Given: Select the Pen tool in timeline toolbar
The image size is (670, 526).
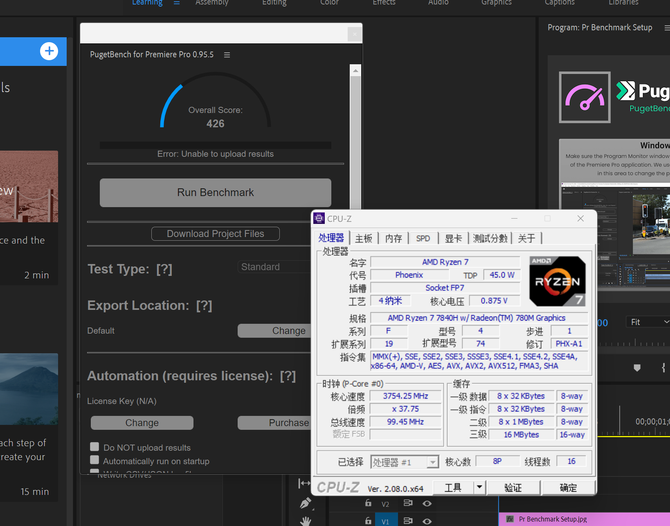Looking at the screenshot, I should click(306, 503).
